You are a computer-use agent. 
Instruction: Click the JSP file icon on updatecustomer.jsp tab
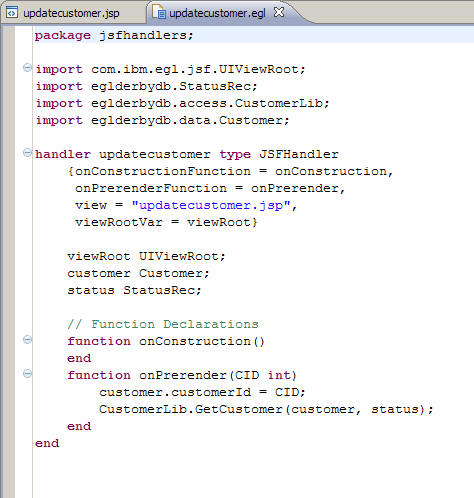tap(12, 12)
